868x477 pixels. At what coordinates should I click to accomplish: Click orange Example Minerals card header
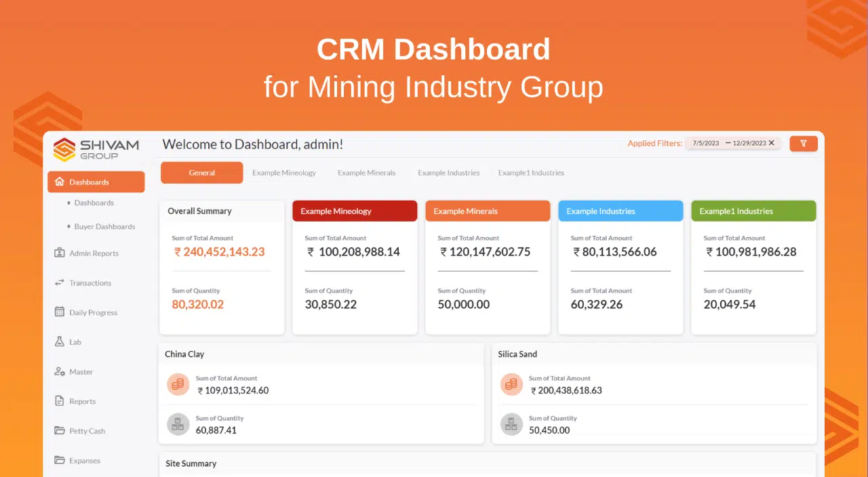(x=488, y=211)
